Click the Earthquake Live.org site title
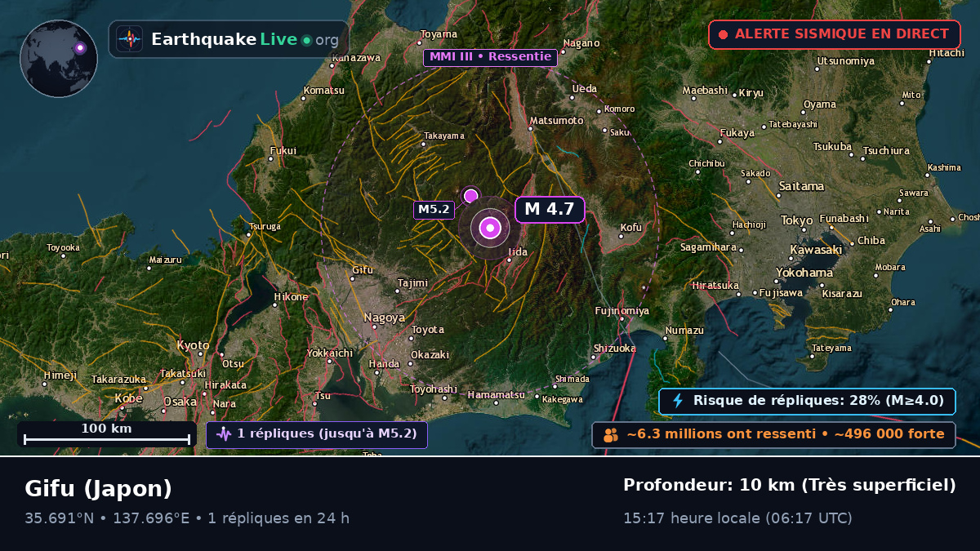 pos(245,39)
